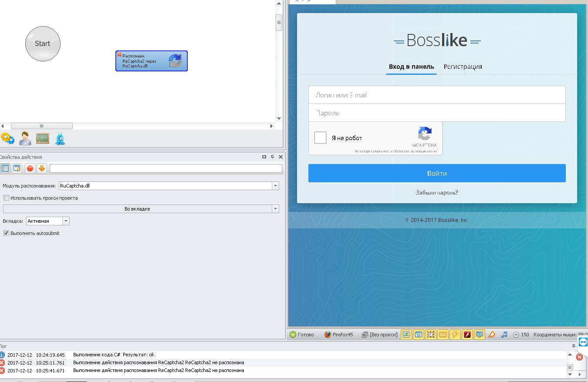Select the log row 'Выполнение кода C# Результат: ok'
This screenshot has height=382, width=588.
click(283, 355)
